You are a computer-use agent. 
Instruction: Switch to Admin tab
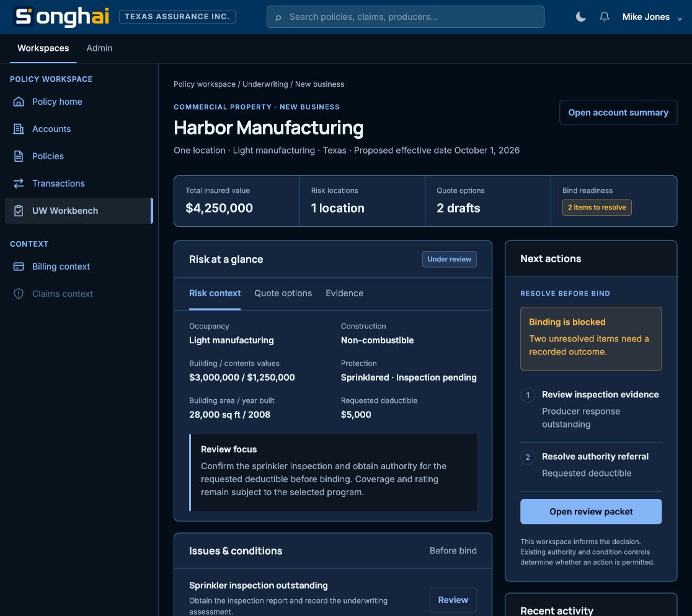[99, 48]
